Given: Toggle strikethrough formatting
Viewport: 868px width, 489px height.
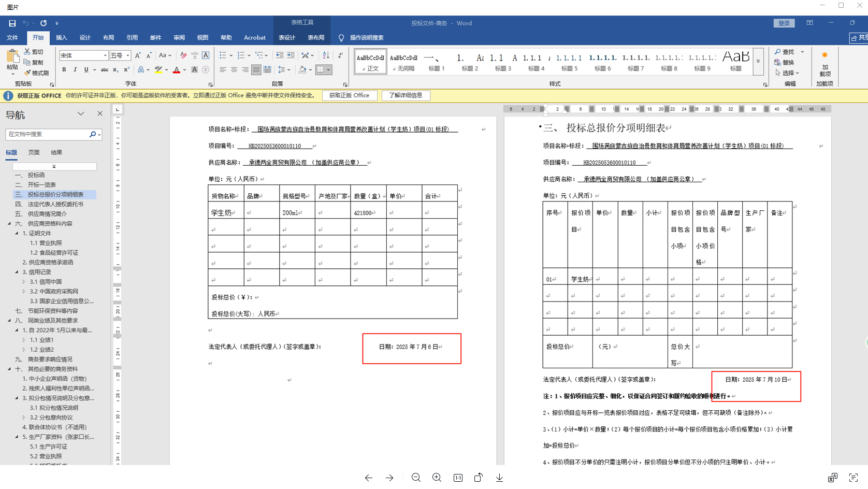Looking at the screenshot, I should (x=105, y=69).
